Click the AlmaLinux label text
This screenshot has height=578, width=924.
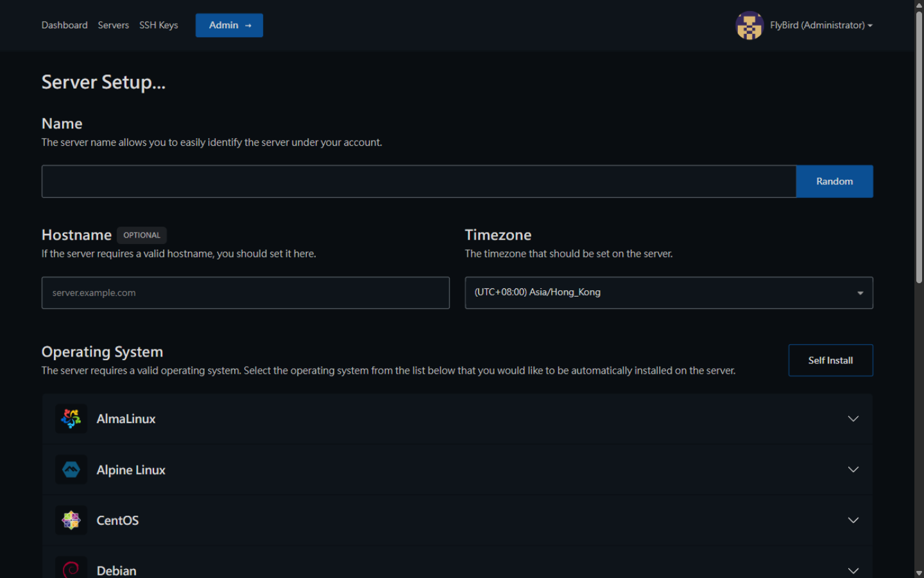coord(126,419)
